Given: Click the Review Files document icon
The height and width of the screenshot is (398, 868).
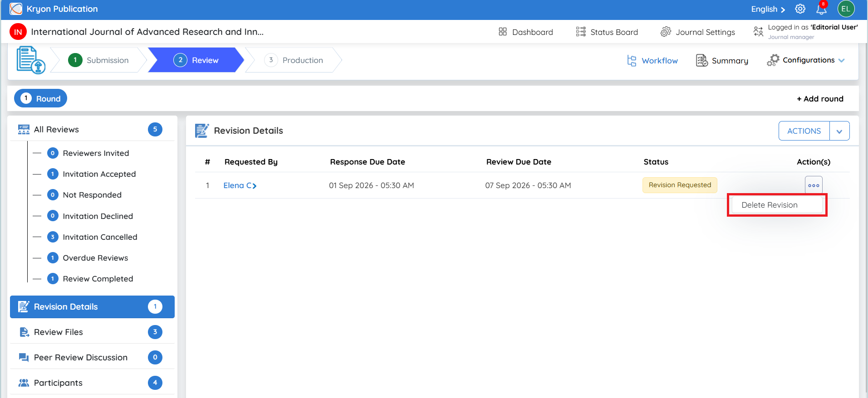Looking at the screenshot, I should coord(24,332).
